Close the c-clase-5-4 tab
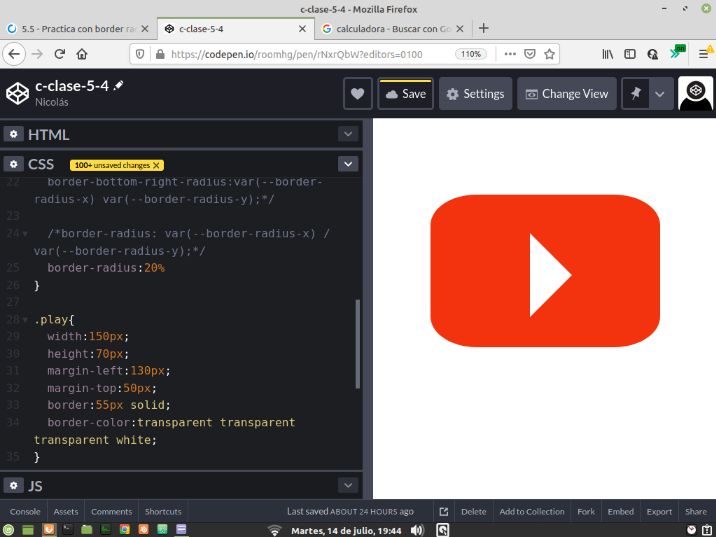Image resolution: width=716 pixels, height=537 pixels. 302,29
